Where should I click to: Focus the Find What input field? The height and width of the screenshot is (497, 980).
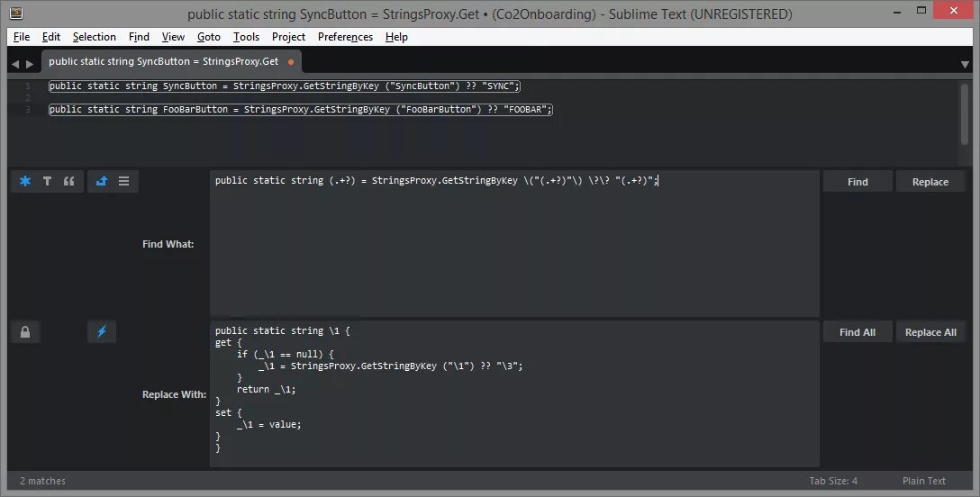tap(514, 243)
